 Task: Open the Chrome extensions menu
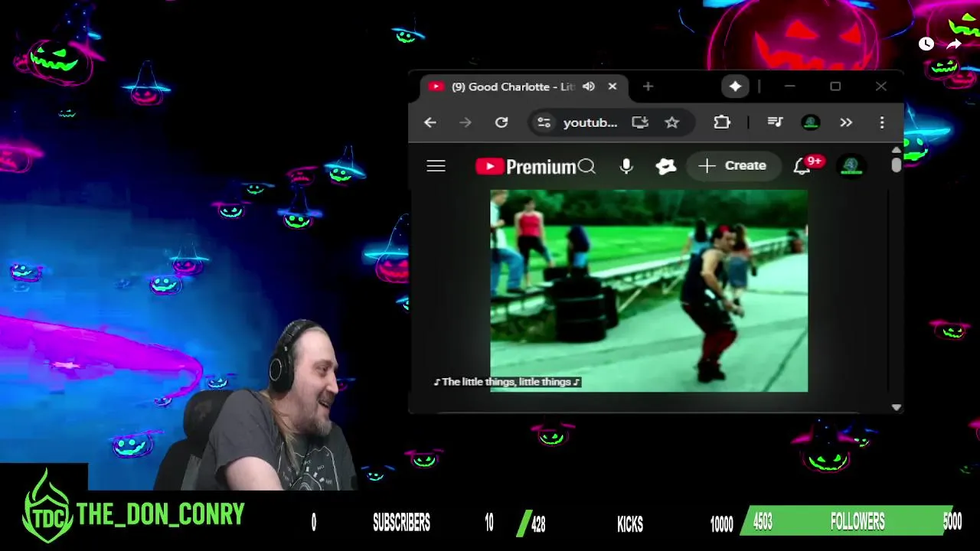coord(721,122)
